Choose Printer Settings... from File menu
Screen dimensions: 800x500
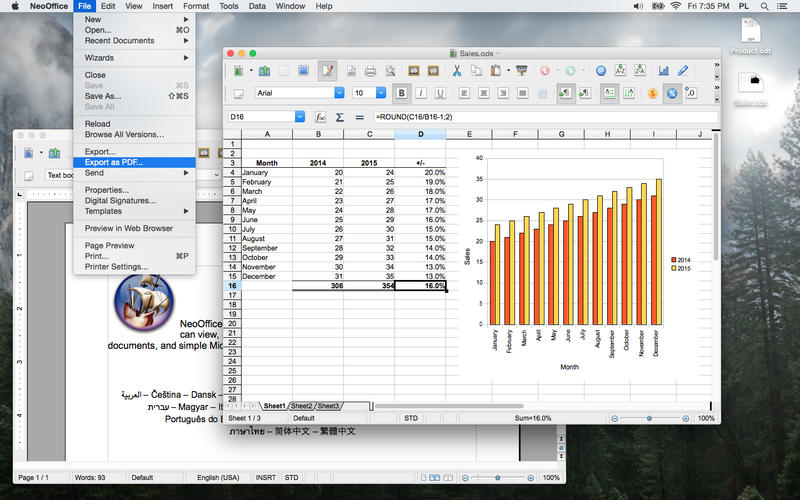[x=134, y=267]
